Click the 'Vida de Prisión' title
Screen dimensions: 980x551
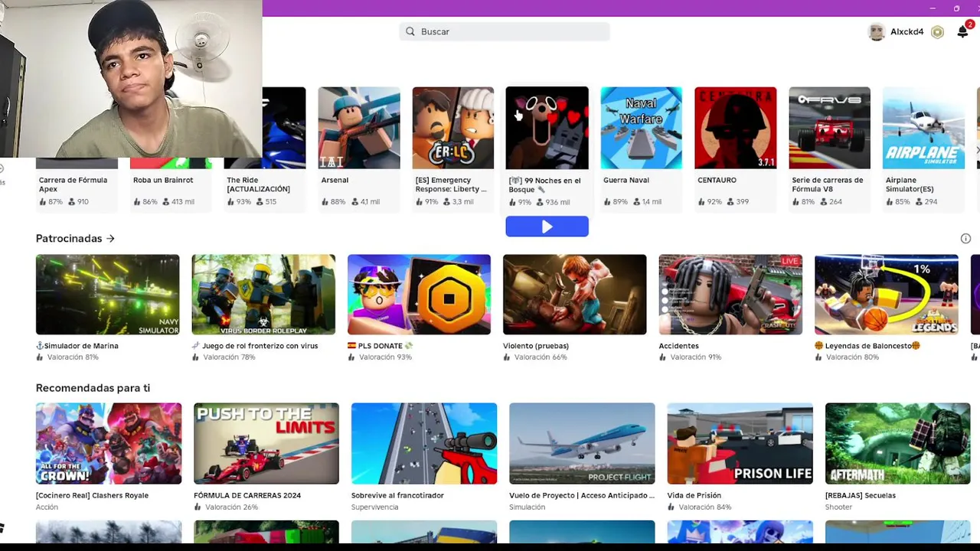click(694, 496)
